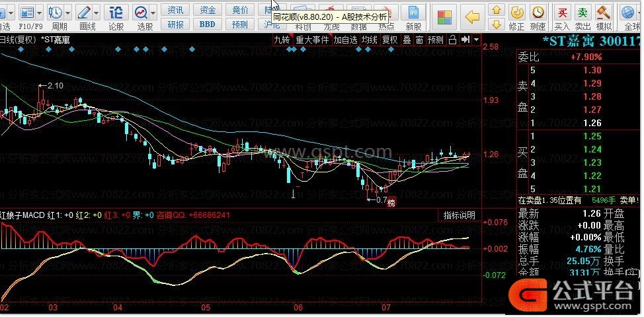Click the 委比 +7.90% value
Viewport: 644px width, 317px height.
586,57
